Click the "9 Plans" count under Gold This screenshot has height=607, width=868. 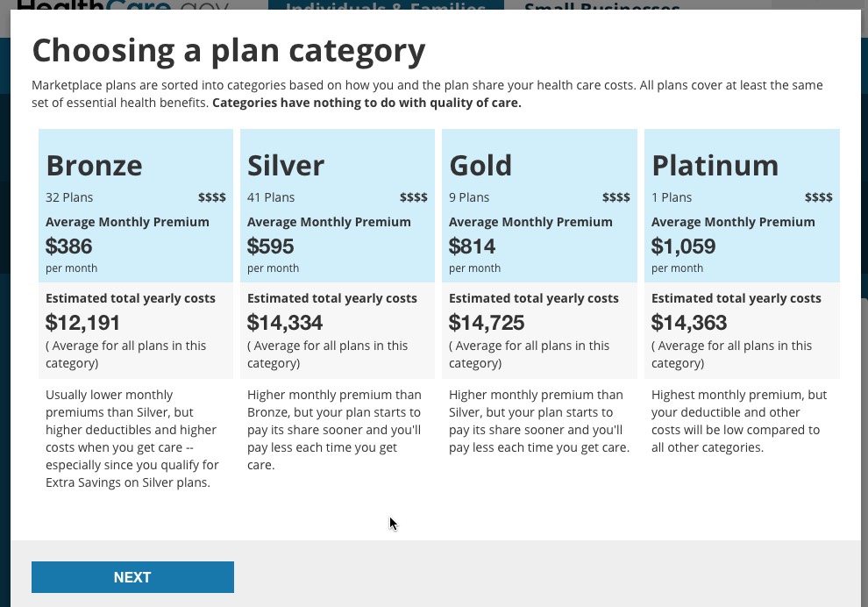point(469,197)
